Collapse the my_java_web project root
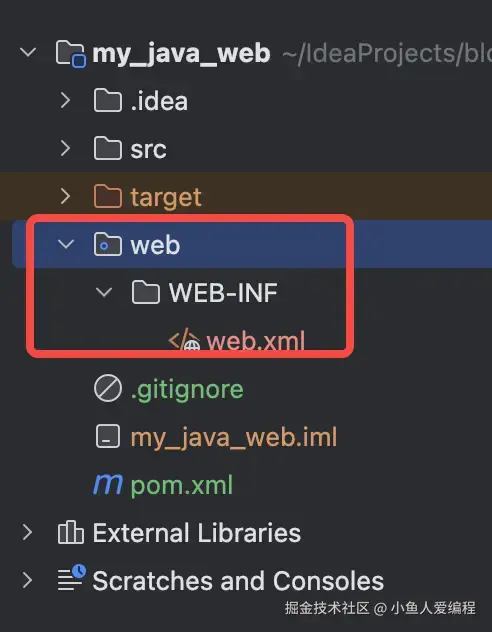 coord(28,52)
